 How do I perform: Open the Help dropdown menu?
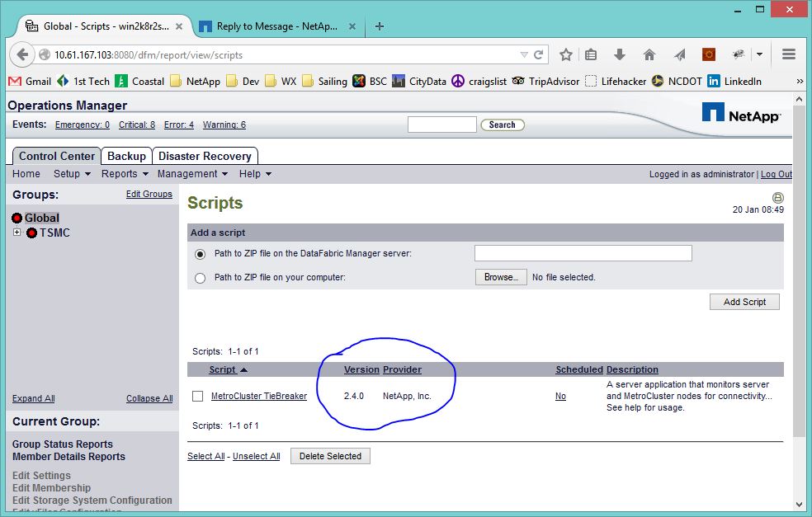click(255, 174)
